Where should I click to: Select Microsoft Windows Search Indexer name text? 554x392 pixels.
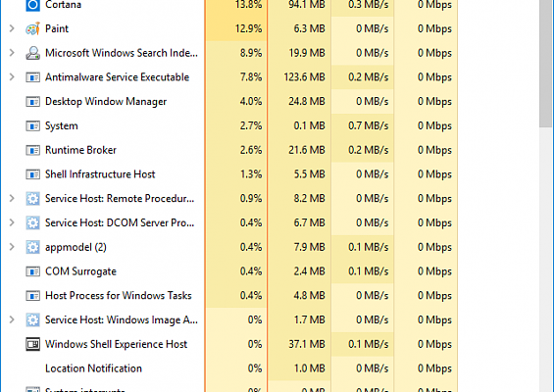(x=122, y=53)
